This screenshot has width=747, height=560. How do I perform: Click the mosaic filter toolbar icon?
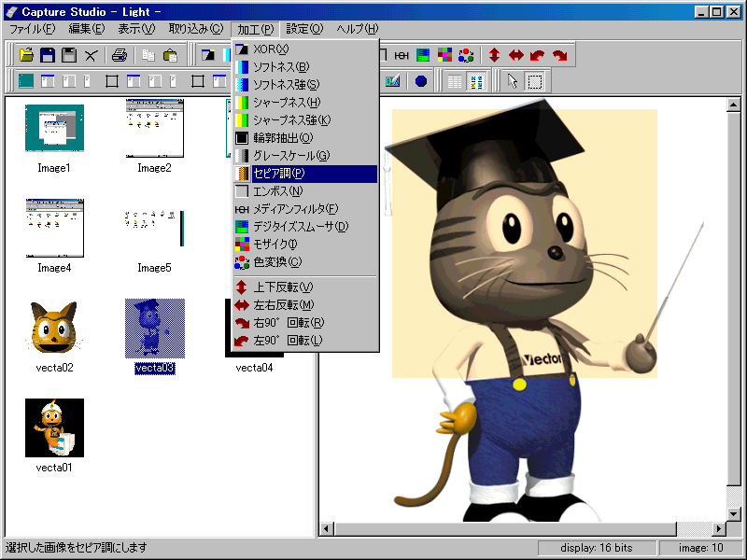[445, 55]
